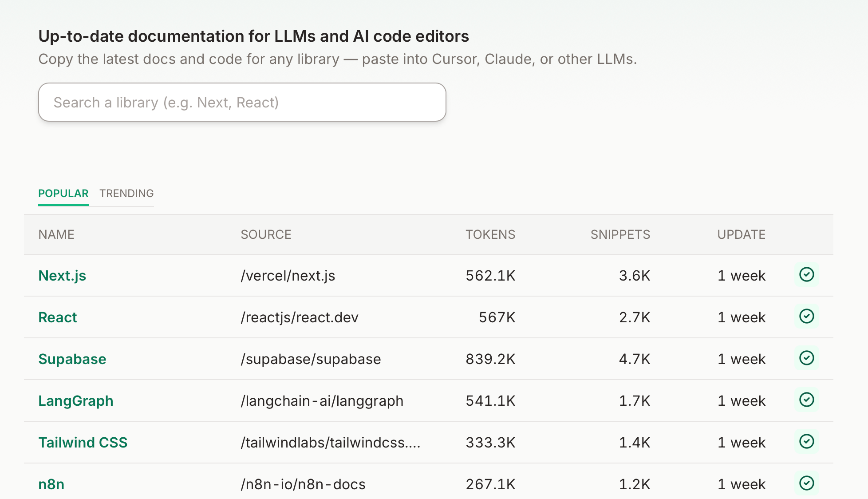Image resolution: width=868 pixels, height=499 pixels.
Task: Open the Supabase library link
Action: [x=72, y=359]
